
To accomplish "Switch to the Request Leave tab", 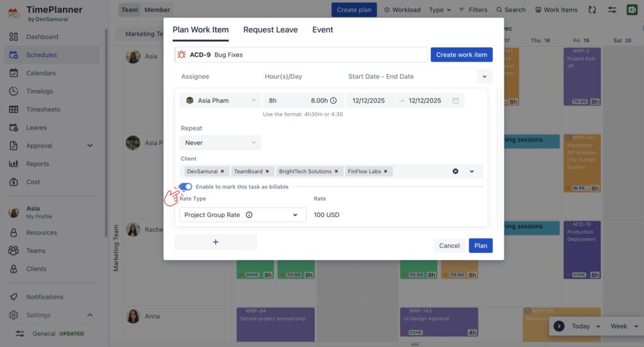I will click(x=270, y=30).
